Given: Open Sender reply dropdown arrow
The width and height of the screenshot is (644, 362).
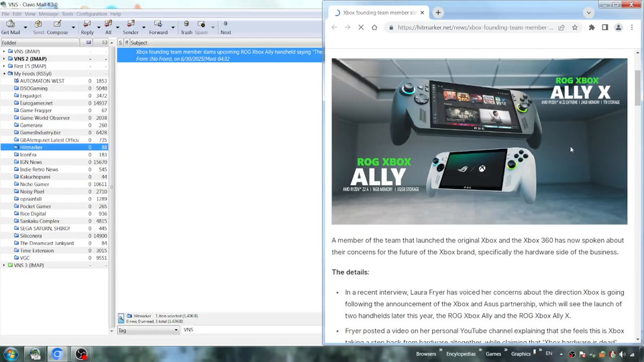Looking at the screenshot, I should [x=144, y=27].
